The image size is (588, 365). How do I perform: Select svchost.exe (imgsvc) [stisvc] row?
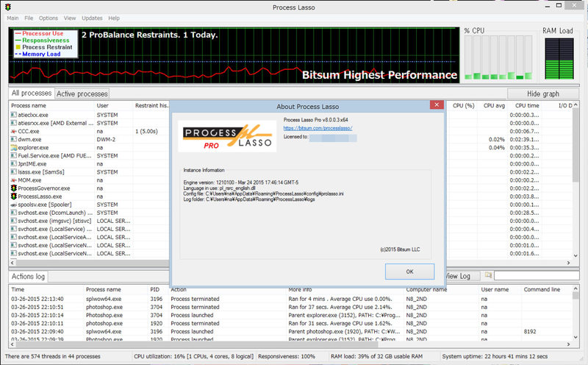tap(89, 221)
